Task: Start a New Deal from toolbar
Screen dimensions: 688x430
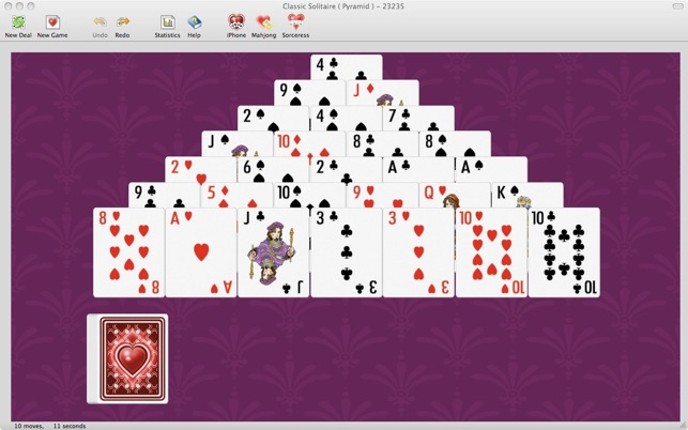Action: tap(18, 26)
